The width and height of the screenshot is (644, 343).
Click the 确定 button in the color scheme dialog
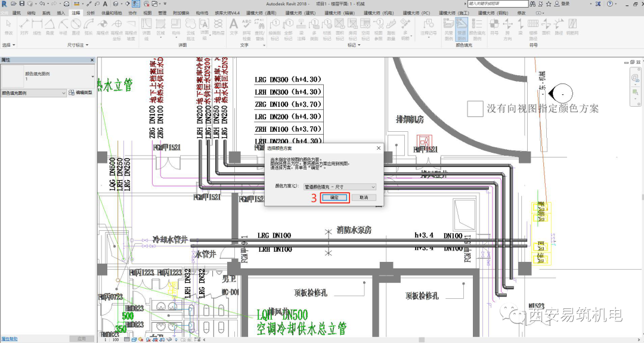pyautogui.click(x=335, y=197)
